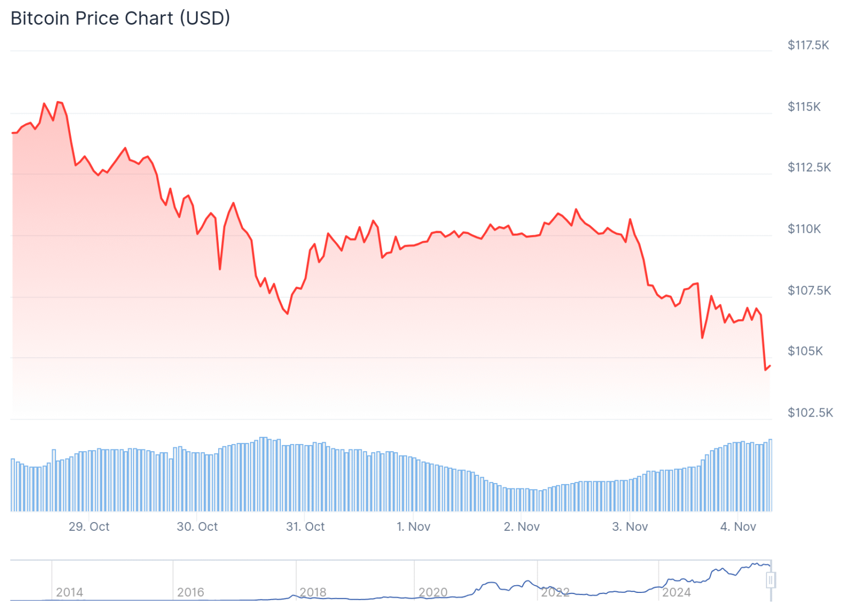The image size is (844, 616).
Task: Select 2024 in the navigator timeline
Action: pyautogui.click(x=676, y=592)
